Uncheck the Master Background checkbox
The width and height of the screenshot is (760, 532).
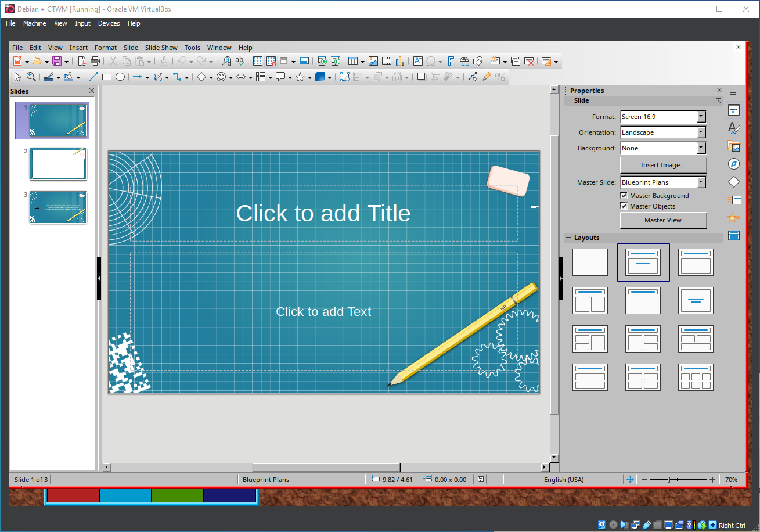coord(624,196)
